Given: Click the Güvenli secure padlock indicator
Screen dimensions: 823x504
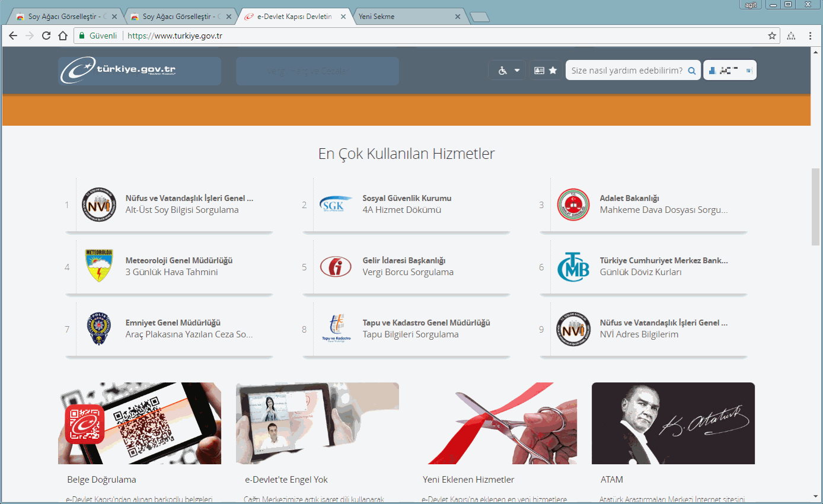Looking at the screenshot, I should pos(98,36).
